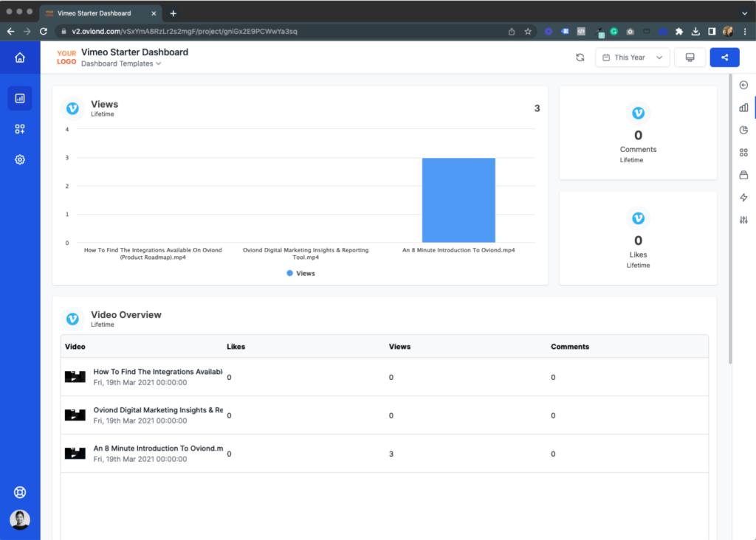Click the Vimeo icon on Comments card
756x540 pixels.
coord(638,113)
